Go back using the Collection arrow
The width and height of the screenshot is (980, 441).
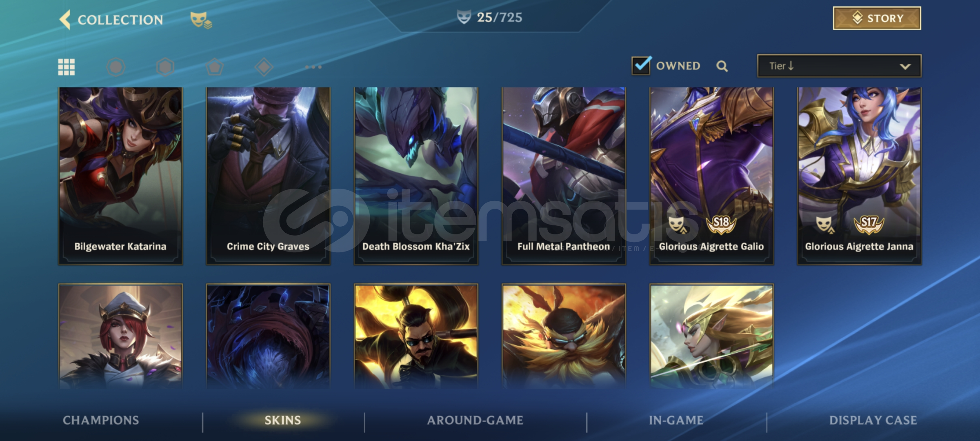click(x=65, y=20)
